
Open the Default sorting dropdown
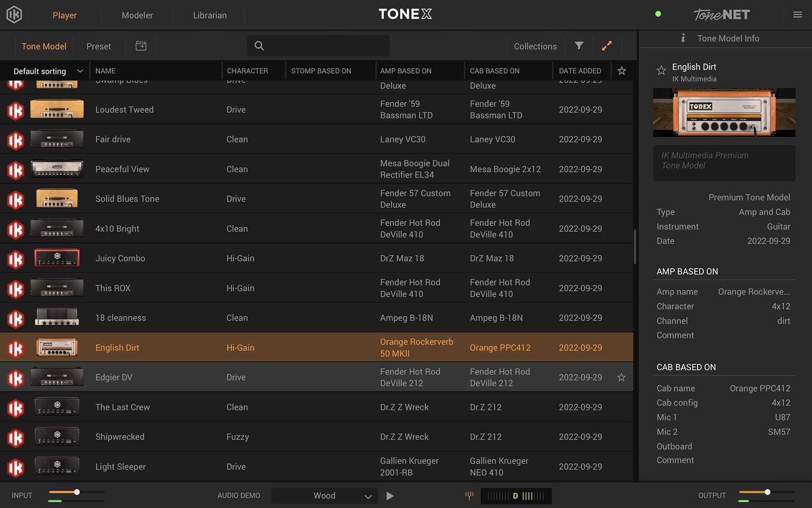45,71
